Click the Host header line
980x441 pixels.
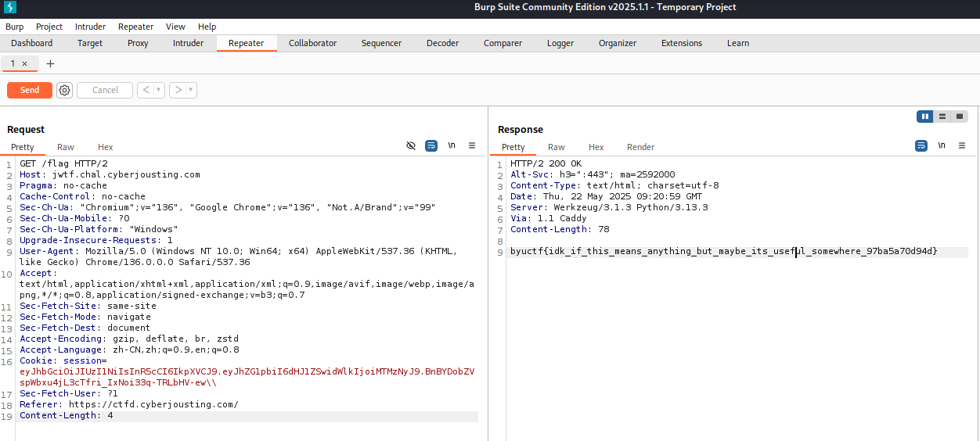coord(110,174)
